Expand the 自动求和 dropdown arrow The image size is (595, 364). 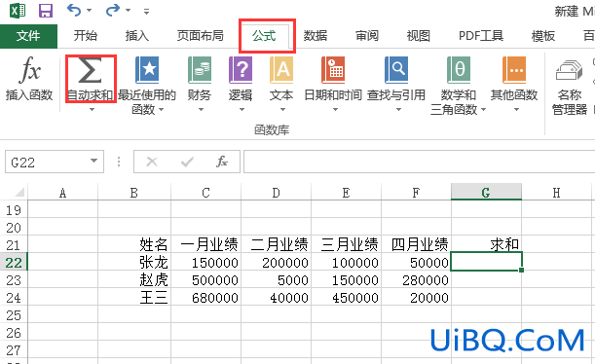92,110
